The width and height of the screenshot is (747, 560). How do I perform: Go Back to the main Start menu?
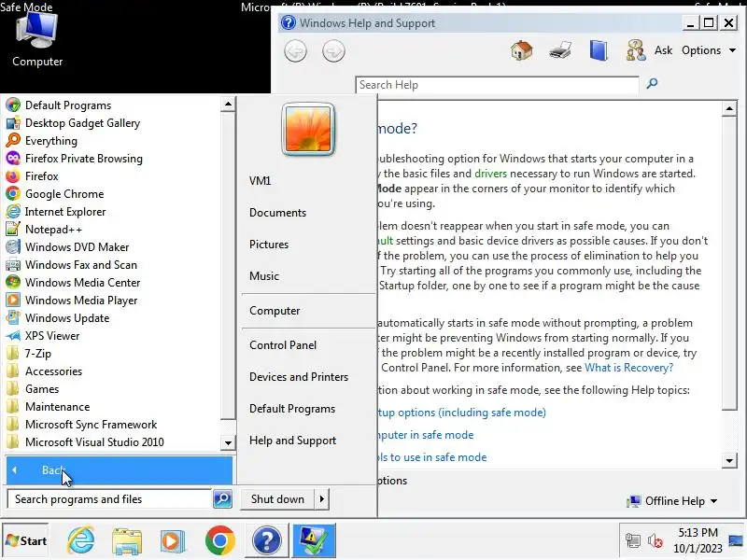pos(120,470)
